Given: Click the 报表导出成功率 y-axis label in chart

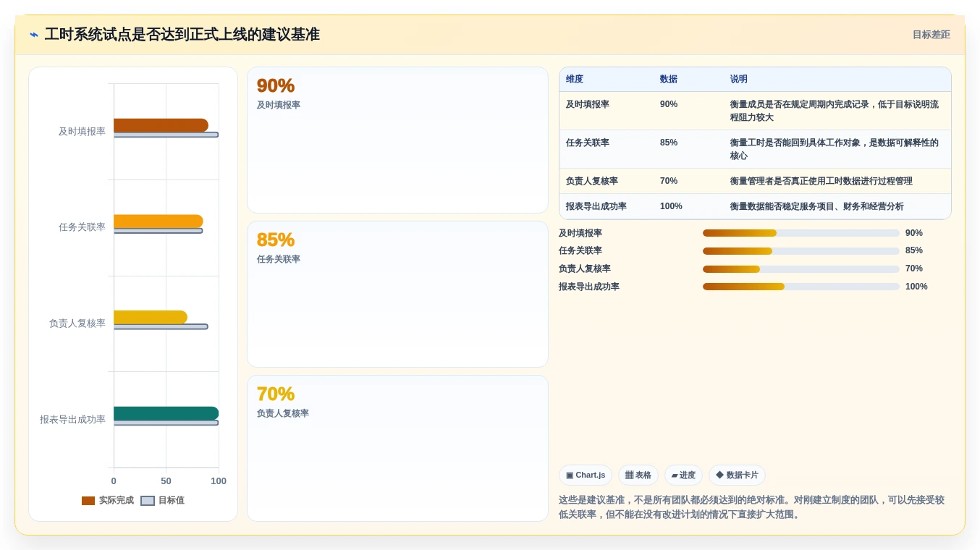Looking at the screenshot, I should point(72,420).
